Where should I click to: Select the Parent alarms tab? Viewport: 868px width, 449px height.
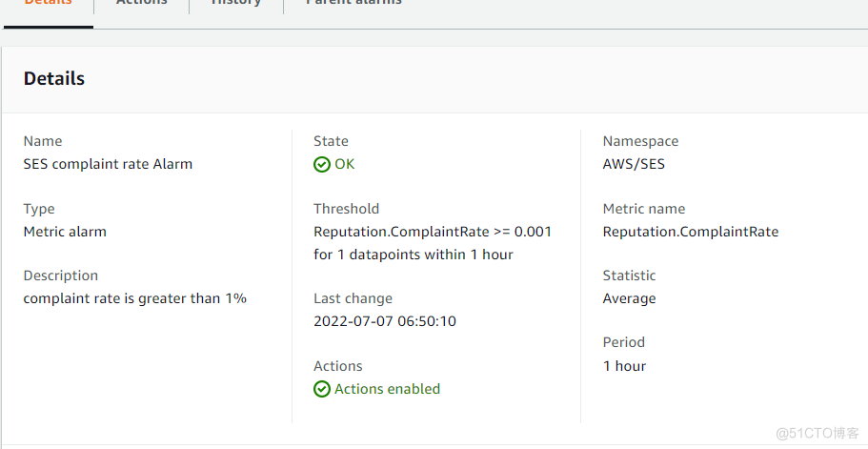[353, 4]
